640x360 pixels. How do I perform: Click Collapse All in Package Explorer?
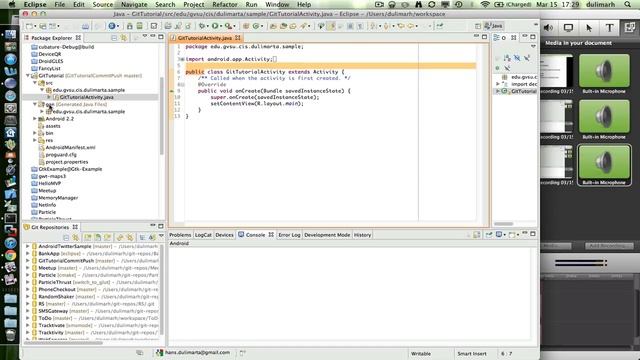[114, 38]
